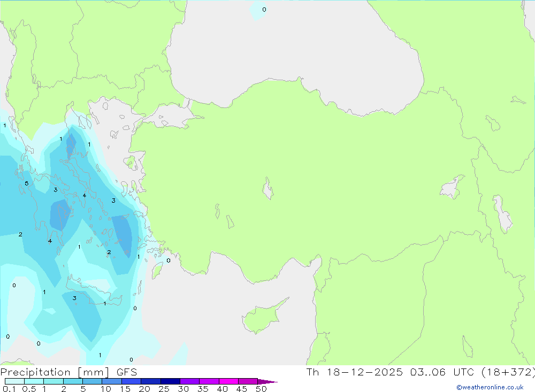Click the 45–50 mm legend swatch
Viewport: 535px width, 392px height.
[248, 381]
